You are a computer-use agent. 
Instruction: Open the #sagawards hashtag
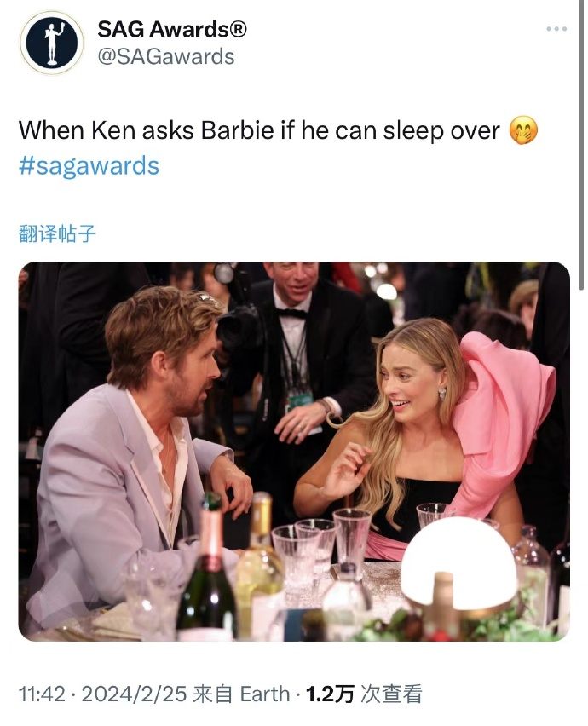click(89, 166)
